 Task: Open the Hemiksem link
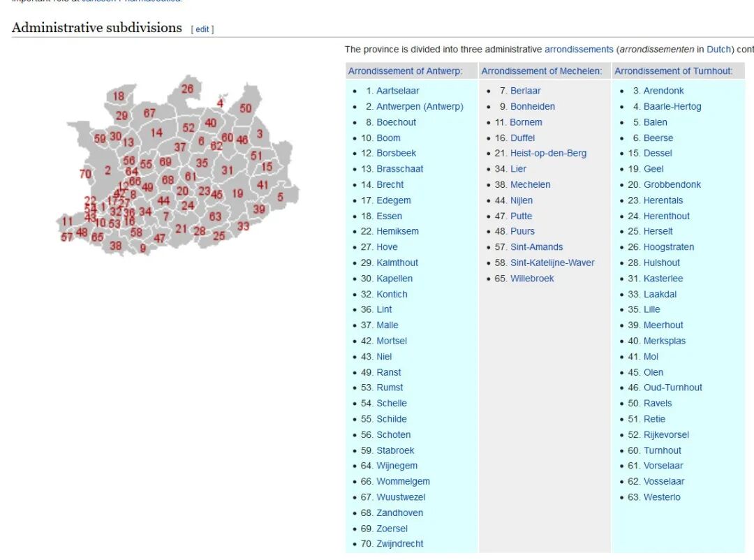pyautogui.click(x=397, y=231)
